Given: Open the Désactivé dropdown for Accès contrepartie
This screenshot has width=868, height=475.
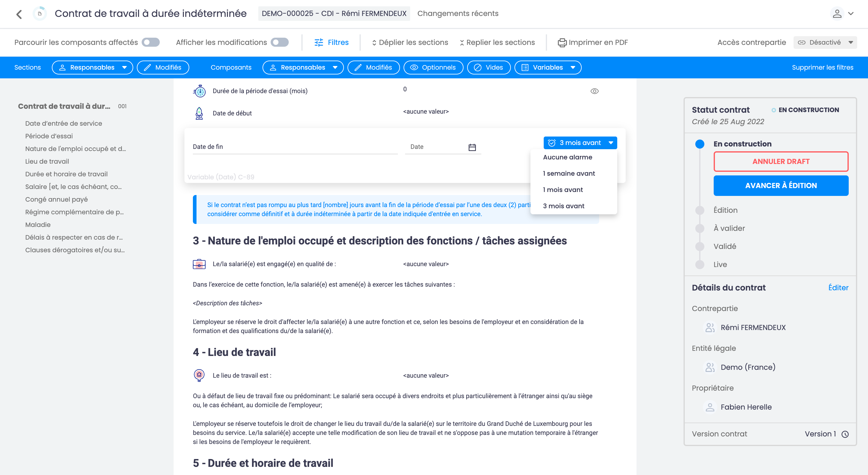Looking at the screenshot, I should point(825,42).
